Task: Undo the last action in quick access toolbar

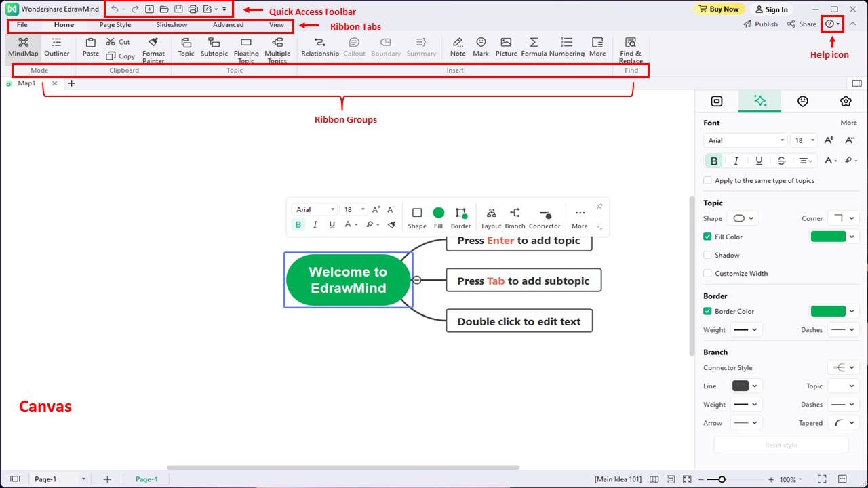Action: click(115, 9)
